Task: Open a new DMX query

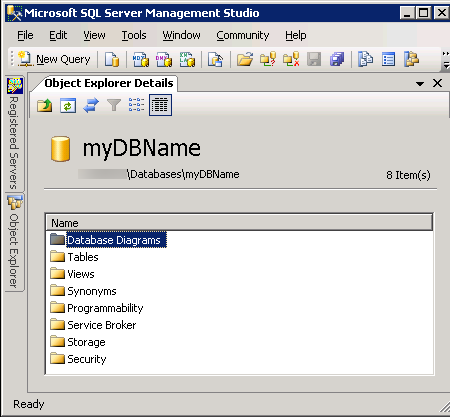Action: point(164,59)
